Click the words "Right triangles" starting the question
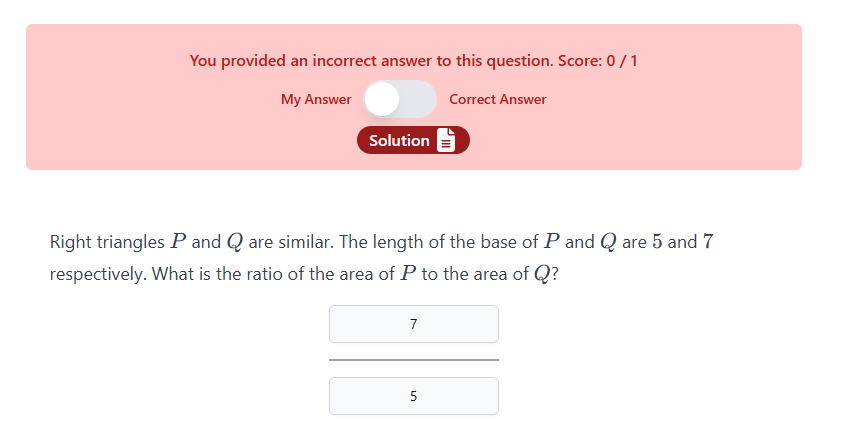852x442 pixels. (107, 242)
